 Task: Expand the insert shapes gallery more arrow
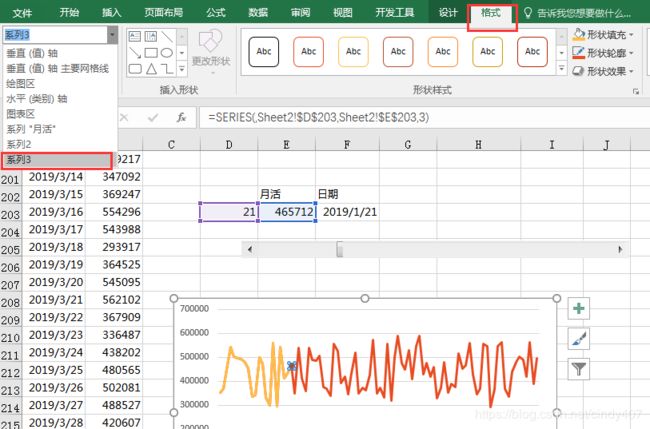tap(182, 69)
